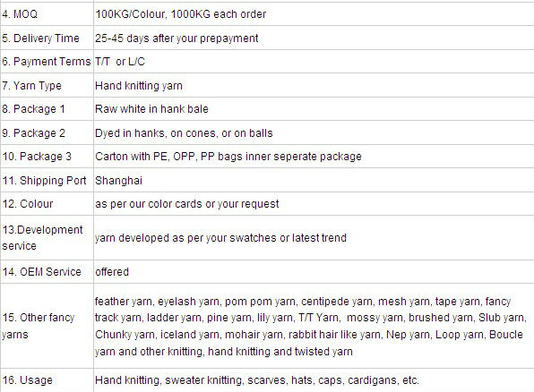
Task: Click the '12. Colour' row label
Action: click(28, 204)
